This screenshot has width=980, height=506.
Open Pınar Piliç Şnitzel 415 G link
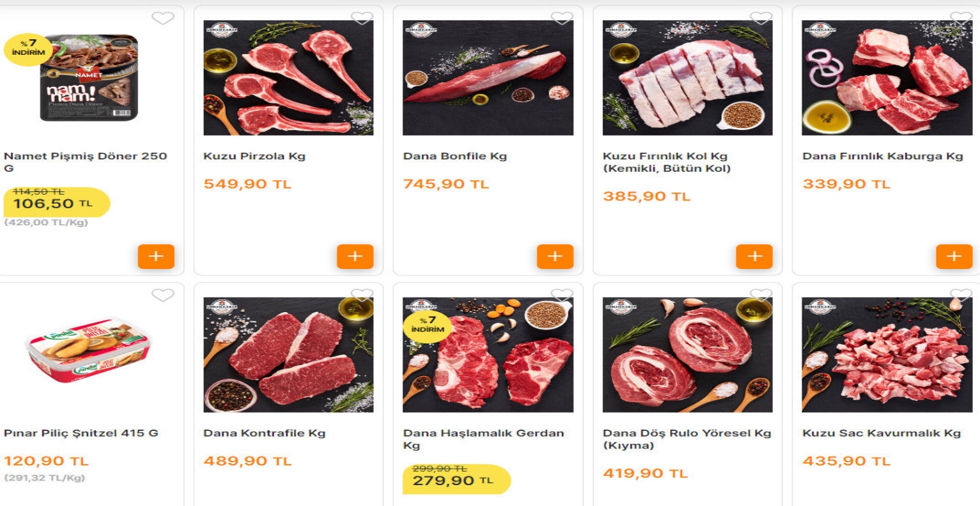81,434
